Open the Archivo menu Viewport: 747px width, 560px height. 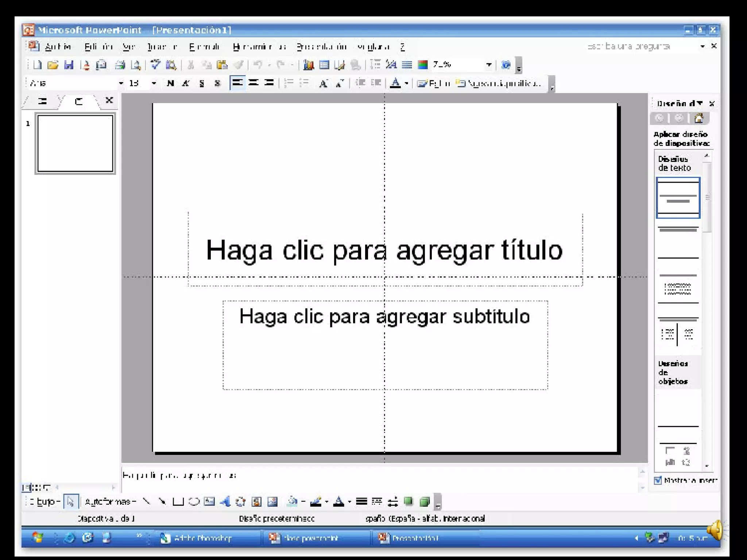[x=58, y=47]
